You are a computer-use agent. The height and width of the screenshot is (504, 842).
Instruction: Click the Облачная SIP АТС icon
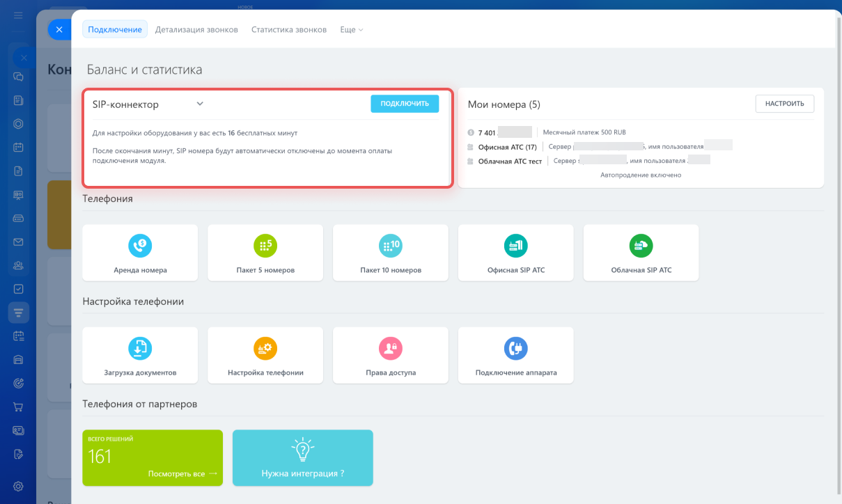coord(641,245)
